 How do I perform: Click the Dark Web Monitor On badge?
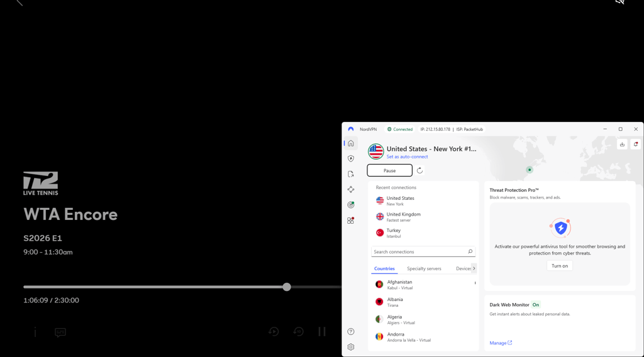pos(536,305)
